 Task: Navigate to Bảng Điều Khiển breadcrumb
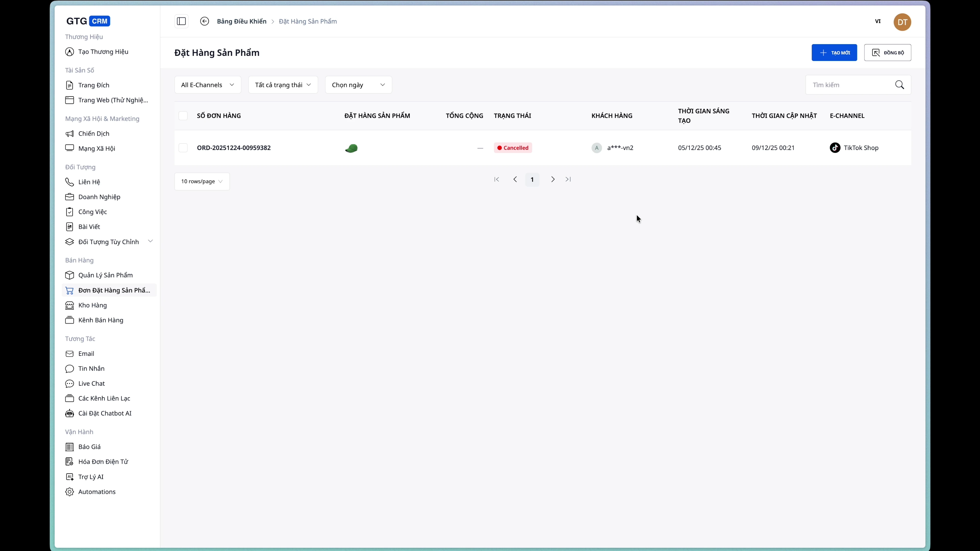click(x=242, y=21)
